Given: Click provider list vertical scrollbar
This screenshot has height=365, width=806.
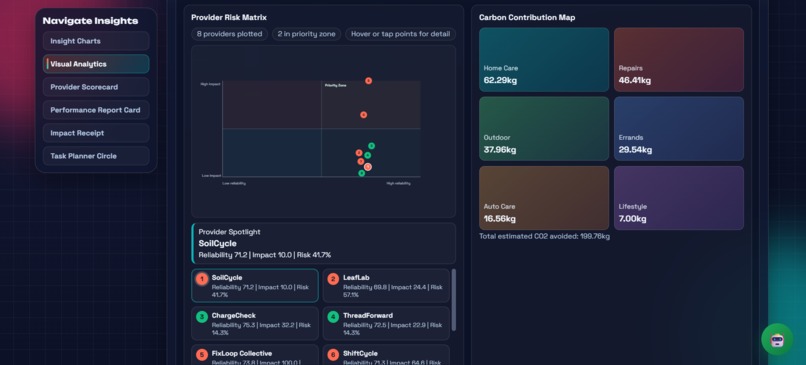Looking at the screenshot, I should click(453, 300).
